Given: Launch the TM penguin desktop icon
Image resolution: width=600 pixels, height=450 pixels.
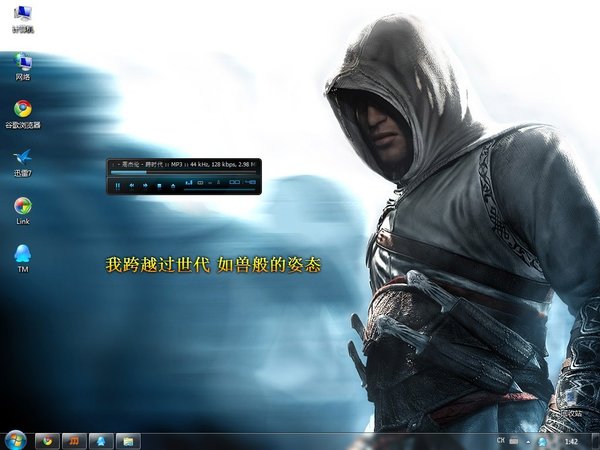Looking at the screenshot, I should point(22,255).
